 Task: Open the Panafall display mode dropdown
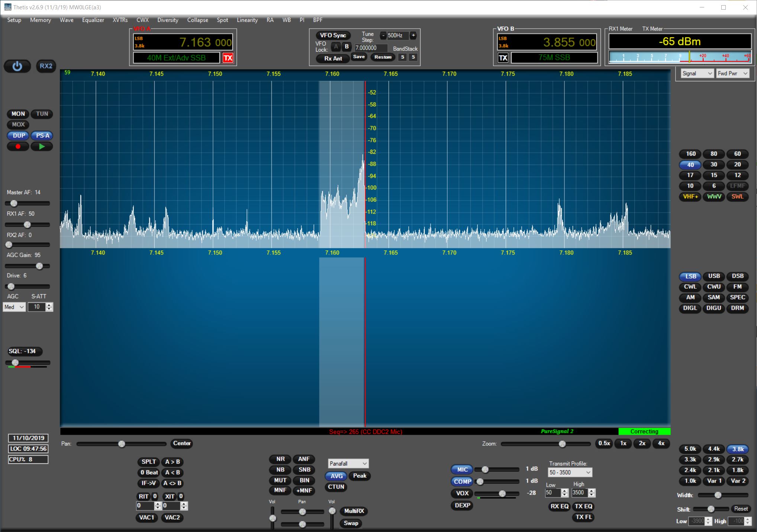coord(348,464)
